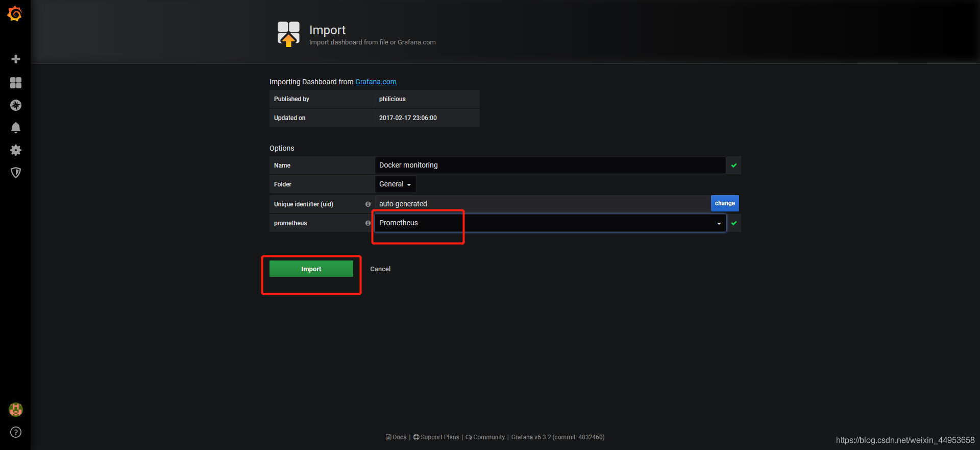This screenshot has height=450, width=980.
Task: Show info for Unique identifier (uid)
Action: click(367, 204)
